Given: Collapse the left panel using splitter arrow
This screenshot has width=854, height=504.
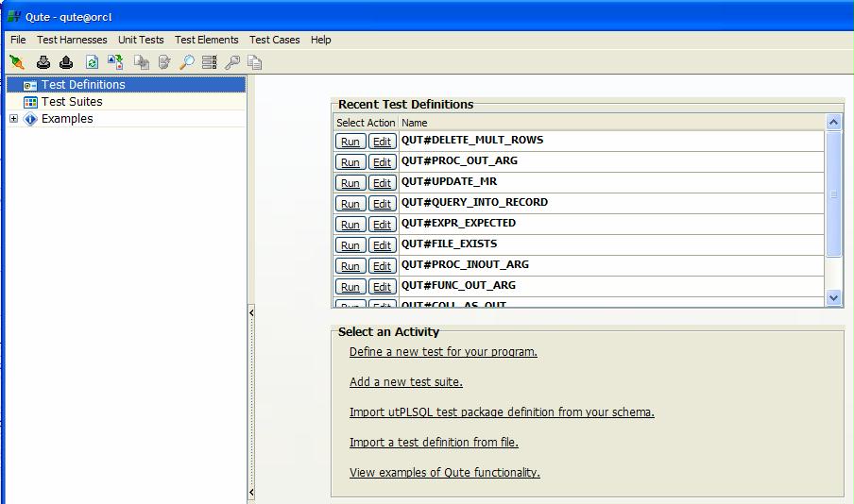Looking at the screenshot, I should 251,311.
